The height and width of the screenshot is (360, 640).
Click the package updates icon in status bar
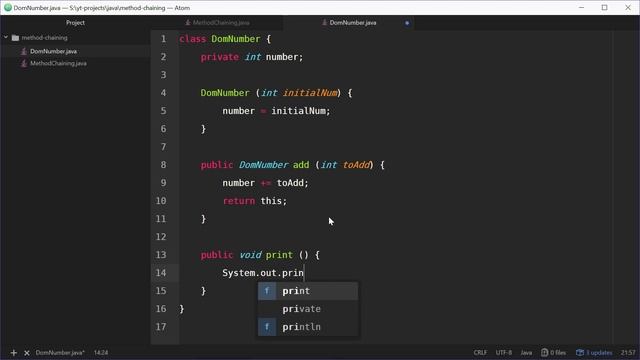click(x=580, y=353)
